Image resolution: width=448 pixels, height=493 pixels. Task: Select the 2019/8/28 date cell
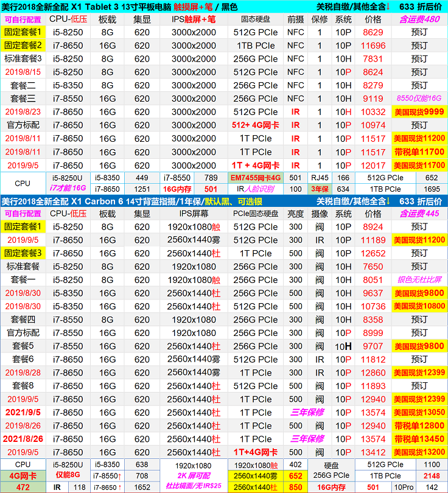point(23,372)
